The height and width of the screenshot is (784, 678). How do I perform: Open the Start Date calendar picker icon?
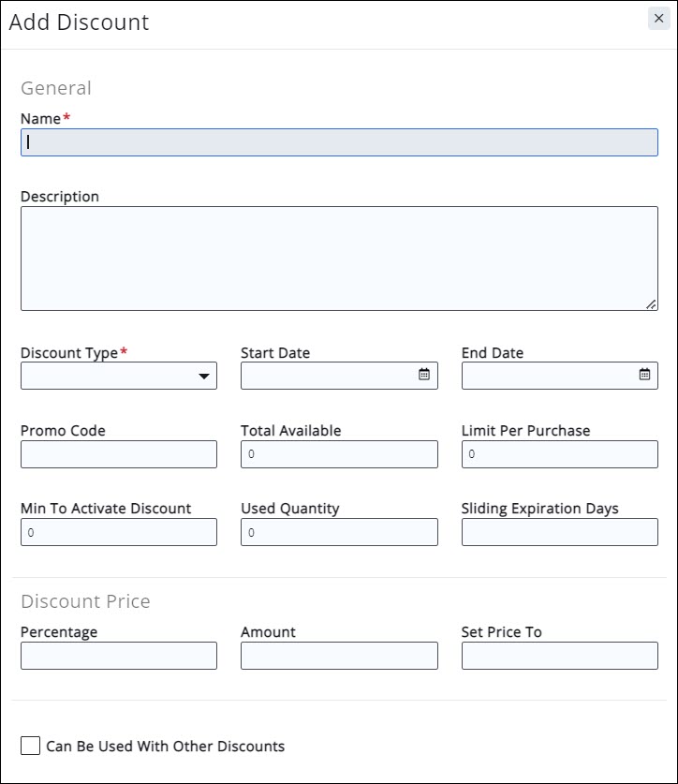click(424, 375)
